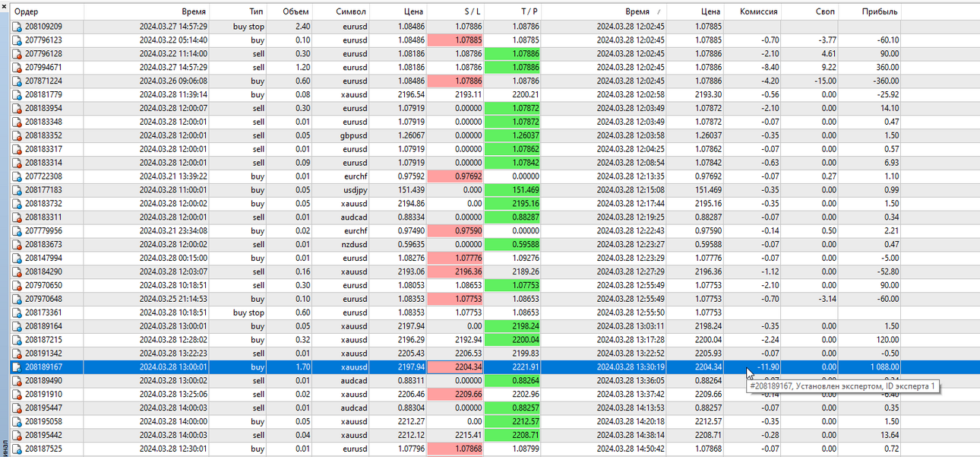Click the close time 2024.03.28 14:50:42
Image resolution: width=980 pixels, height=457 pixels.
(631, 449)
